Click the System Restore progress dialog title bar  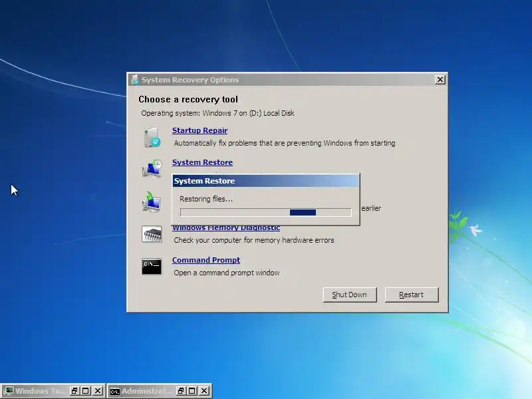(265, 181)
